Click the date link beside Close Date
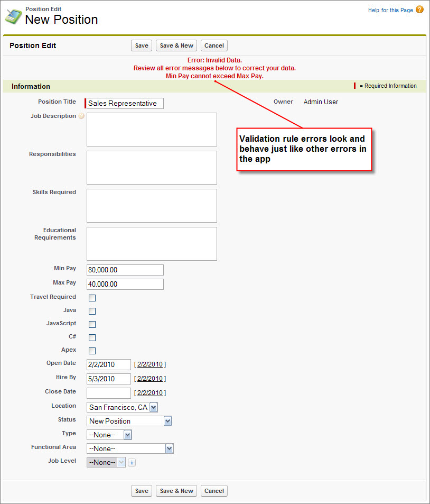Viewport: 430px width, 504px height. (x=150, y=393)
